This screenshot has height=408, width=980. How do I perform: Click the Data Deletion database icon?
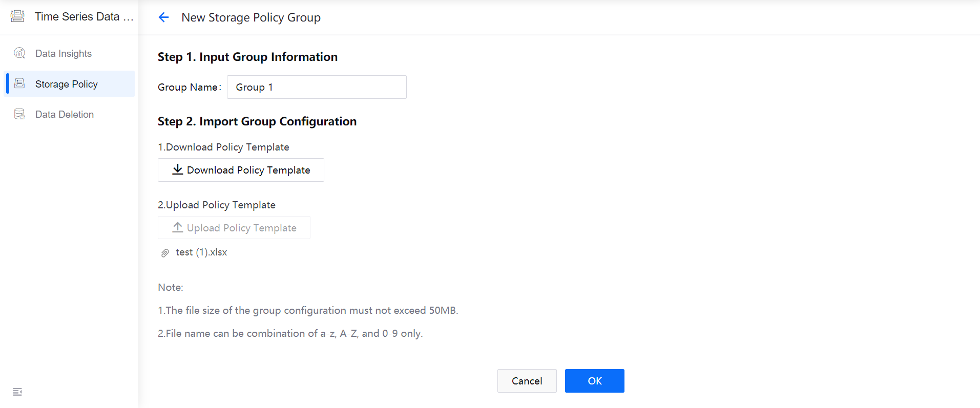pyautogui.click(x=19, y=114)
